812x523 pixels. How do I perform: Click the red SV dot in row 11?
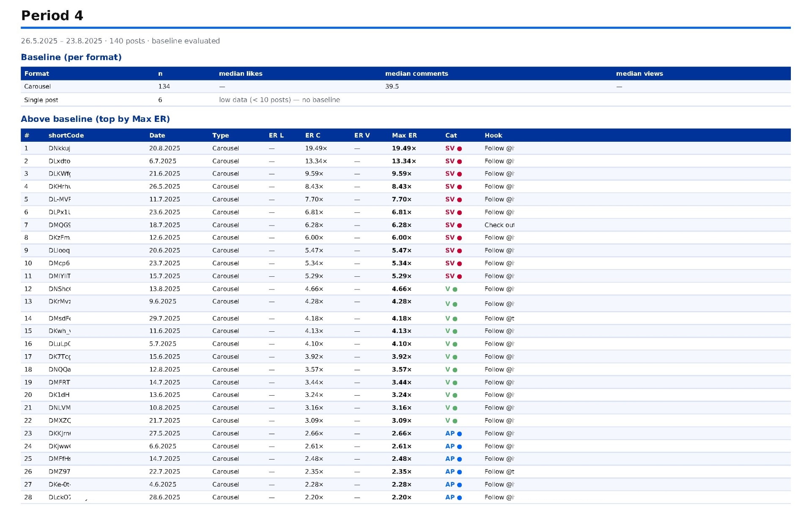pos(459,276)
